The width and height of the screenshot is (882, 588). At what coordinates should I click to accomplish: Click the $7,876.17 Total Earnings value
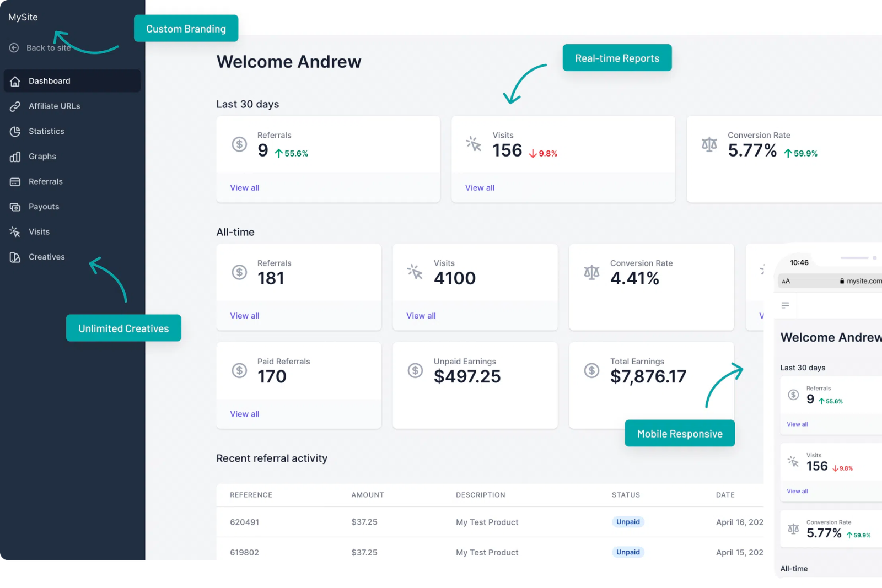[x=648, y=376]
